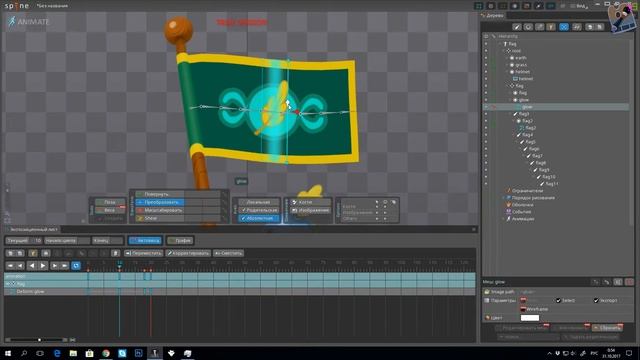Switch to the График (Graph) tab
The width and height of the screenshot is (640, 360).
pos(180,240)
